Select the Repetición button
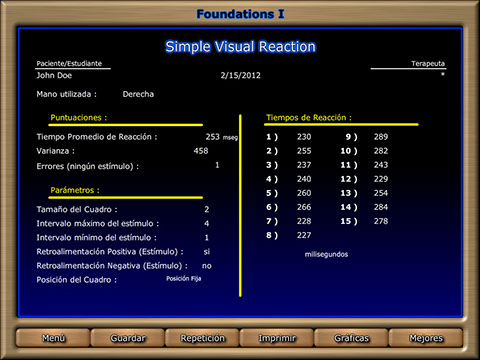 (202, 338)
